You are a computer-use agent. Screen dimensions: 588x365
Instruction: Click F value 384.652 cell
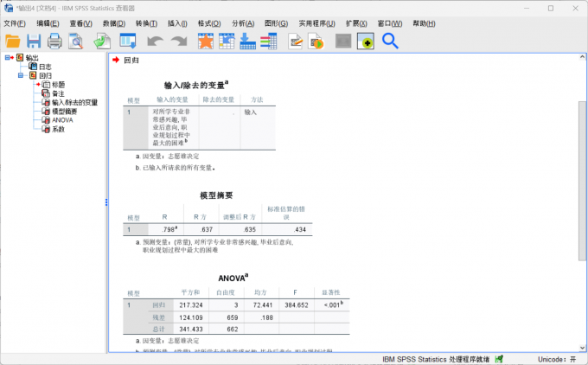[297, 305]
